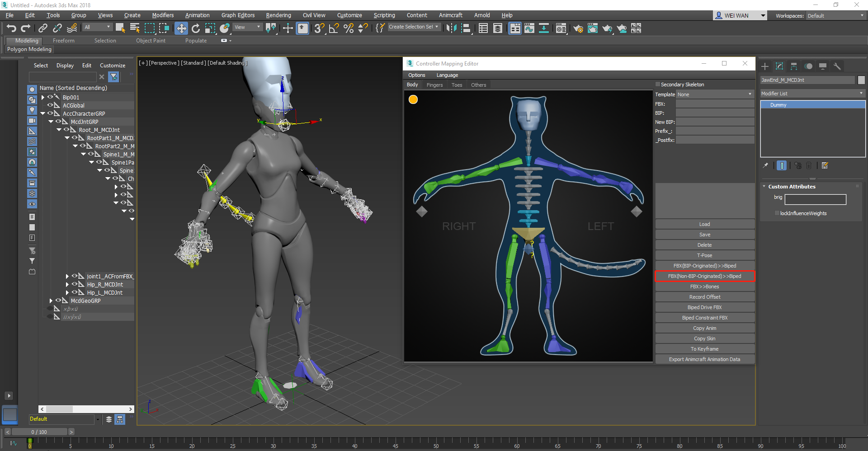Switch to the Fingers tab
This screenshot has height=451, width=868.
pyautogui.click(x=434, y=85)
